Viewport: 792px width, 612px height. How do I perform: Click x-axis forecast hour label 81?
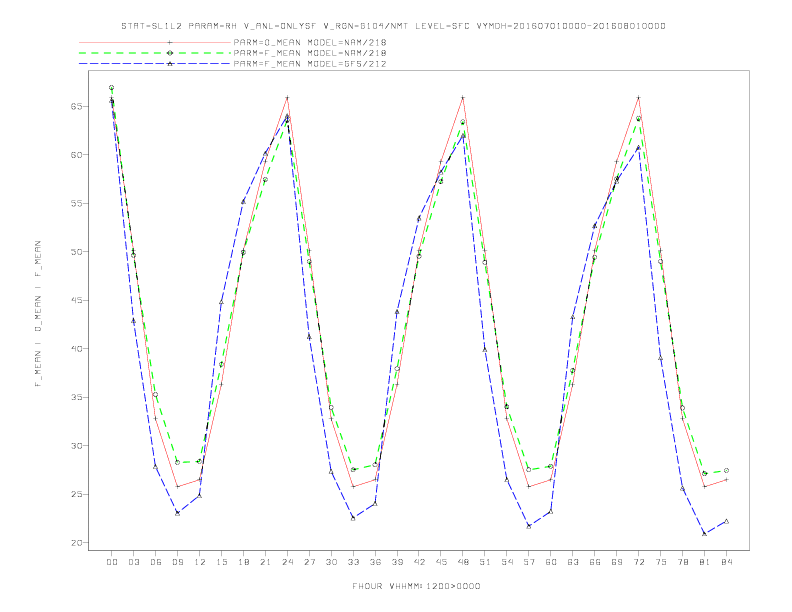pos(705,562)
